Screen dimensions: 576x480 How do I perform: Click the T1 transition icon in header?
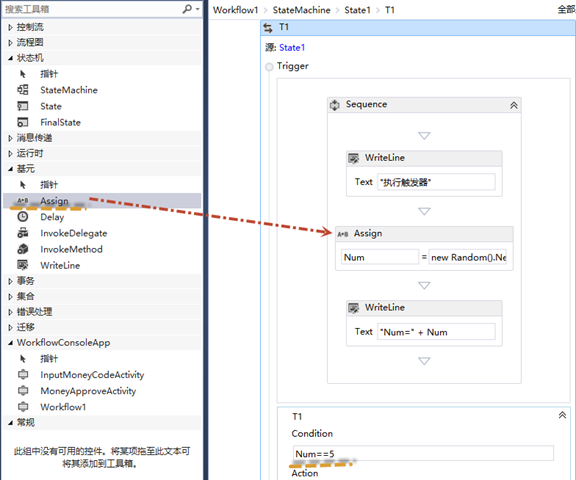(268, 28)
